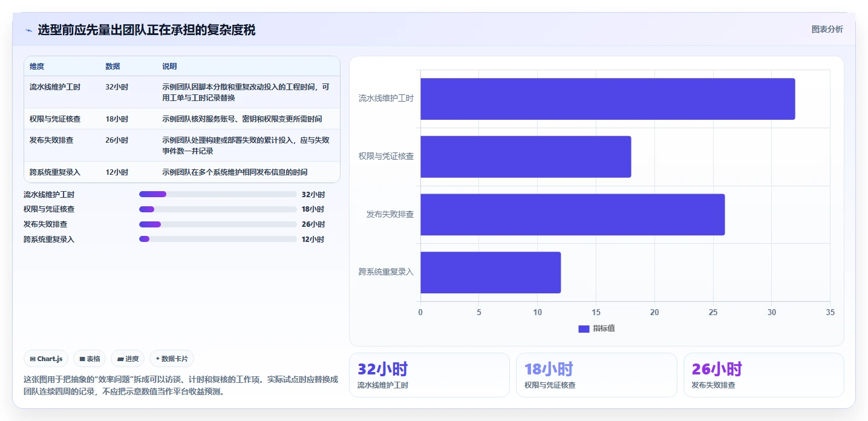Click the description 示例团队核对服务账号、密钥和权限变更所需时间
The width and height of the screenshot is (868, 421).
tap(242, 119)
